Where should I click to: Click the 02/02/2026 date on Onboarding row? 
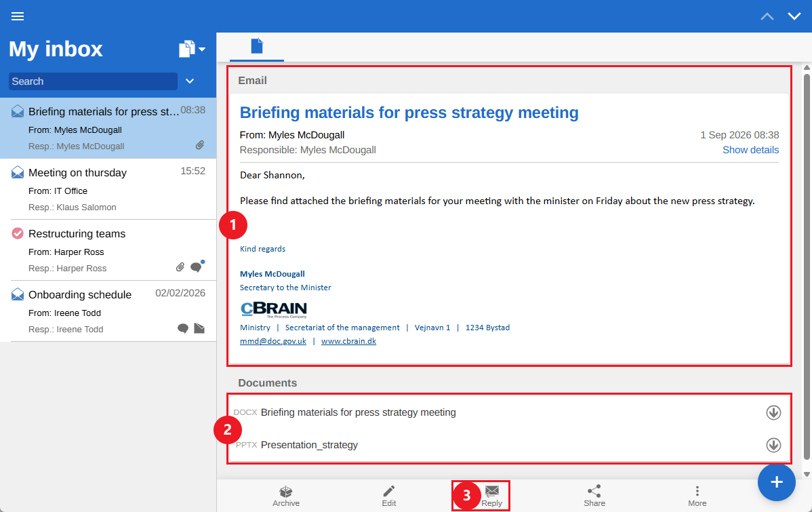180,294
